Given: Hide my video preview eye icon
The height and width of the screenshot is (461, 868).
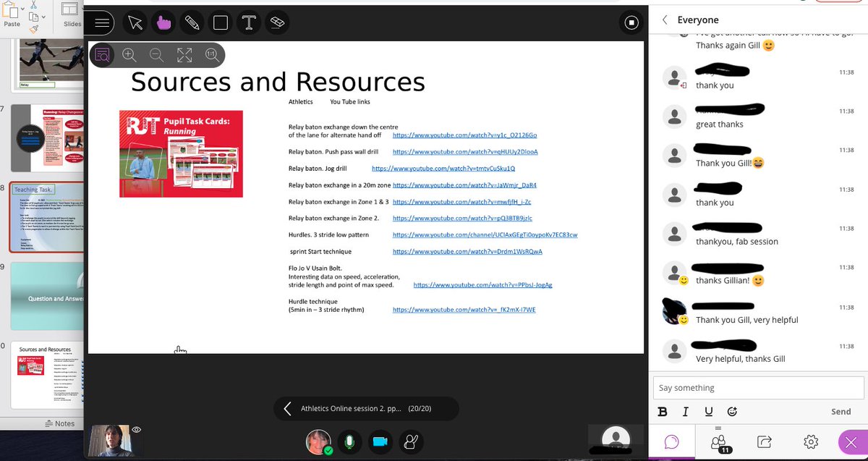Looking at the screenshot, I should point(137,430).
